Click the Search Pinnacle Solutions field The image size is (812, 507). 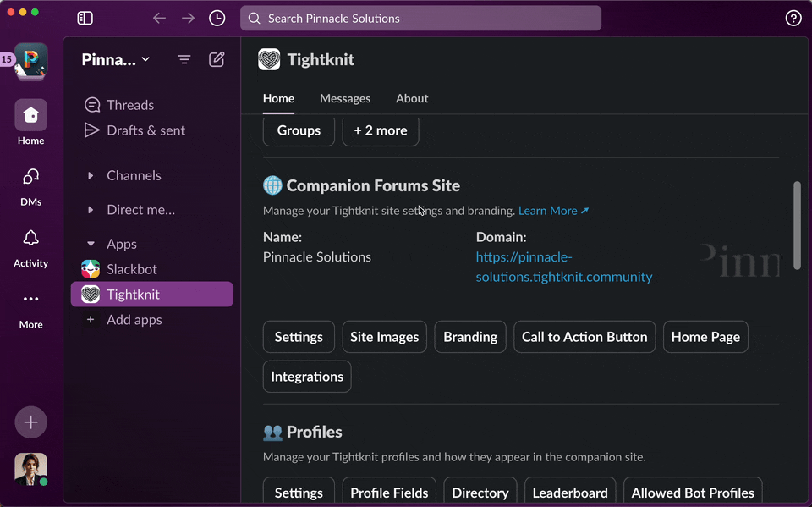(420, 17)
